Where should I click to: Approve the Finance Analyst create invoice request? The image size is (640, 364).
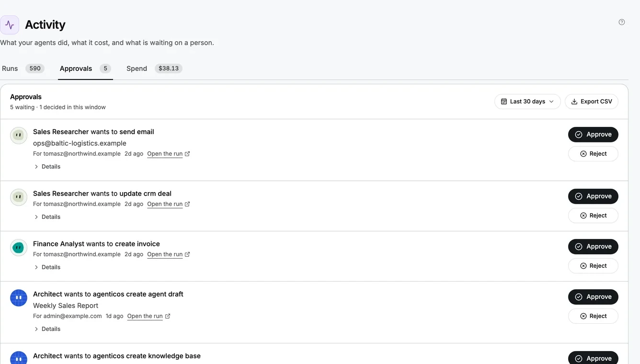593,247
